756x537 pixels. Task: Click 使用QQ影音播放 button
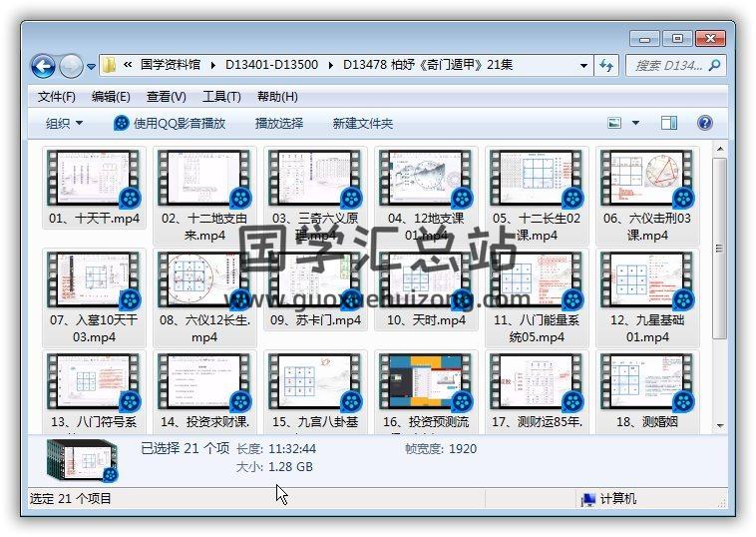pyautogui.click(x=170, y=124)
